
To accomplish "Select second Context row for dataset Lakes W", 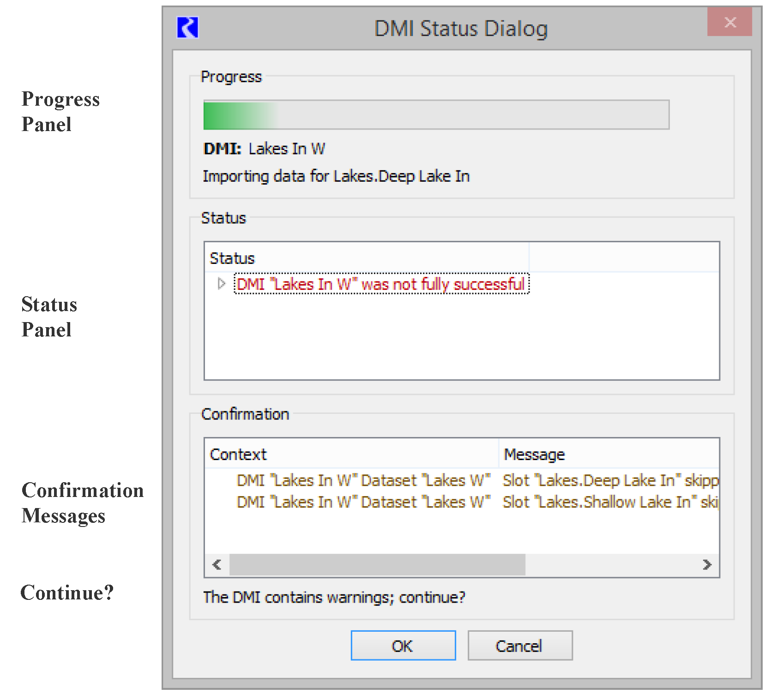I will pyautogui.click(x=363, y=502).
